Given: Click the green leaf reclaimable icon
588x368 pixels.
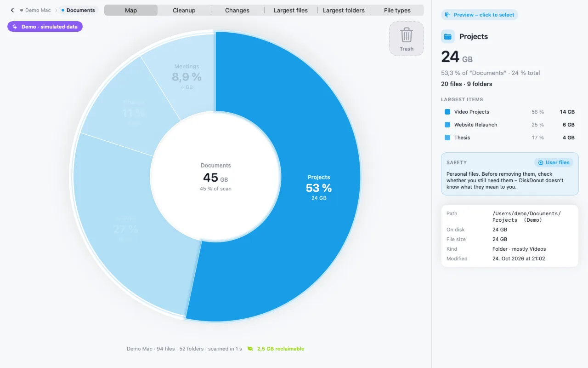Looking at the screenshot, I should [x=250, y=349].
